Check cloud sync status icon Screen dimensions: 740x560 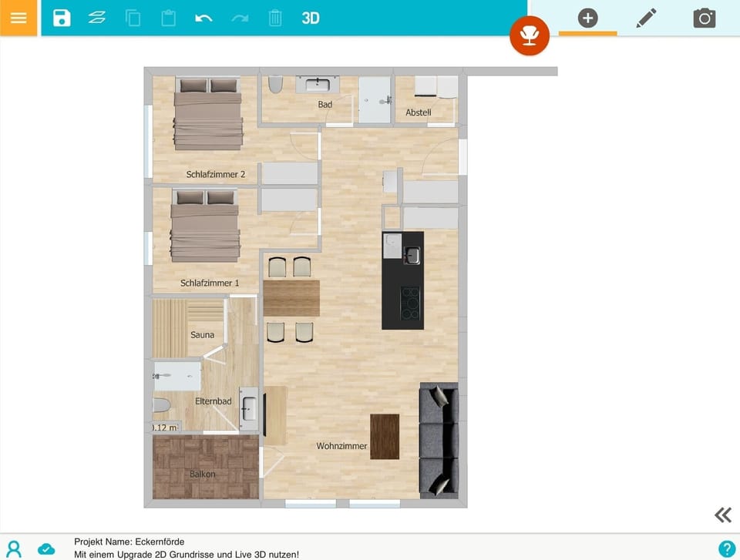coord(46,549)
